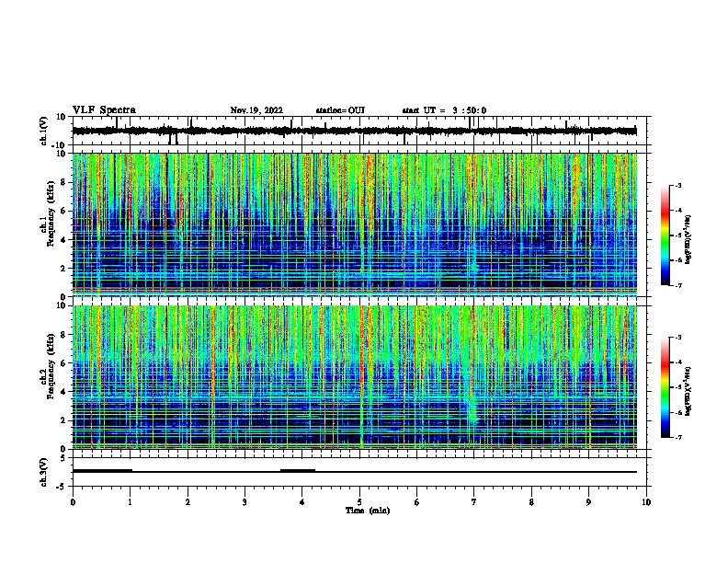
Task: Click the "9" tick on the time axis
Action: coord(588,502)
